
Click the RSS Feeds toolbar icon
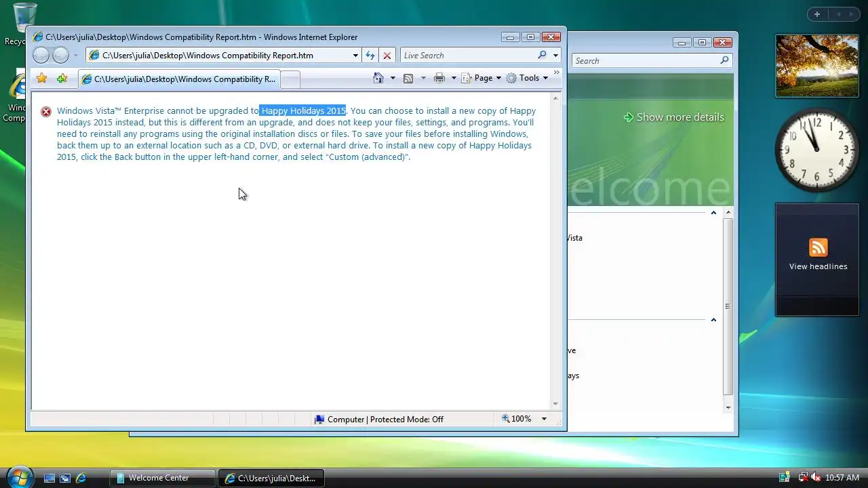(408, 79)
